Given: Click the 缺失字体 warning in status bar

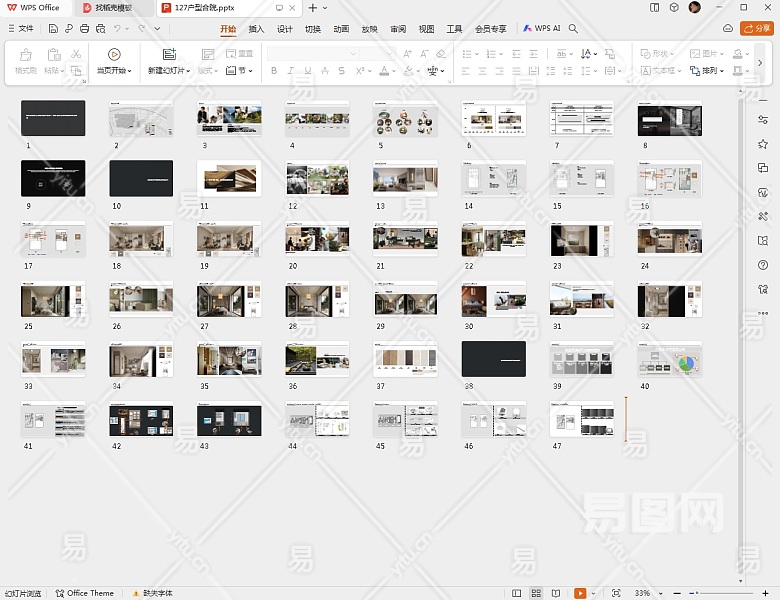Looking at the screenshot, I should click(152, 593).
